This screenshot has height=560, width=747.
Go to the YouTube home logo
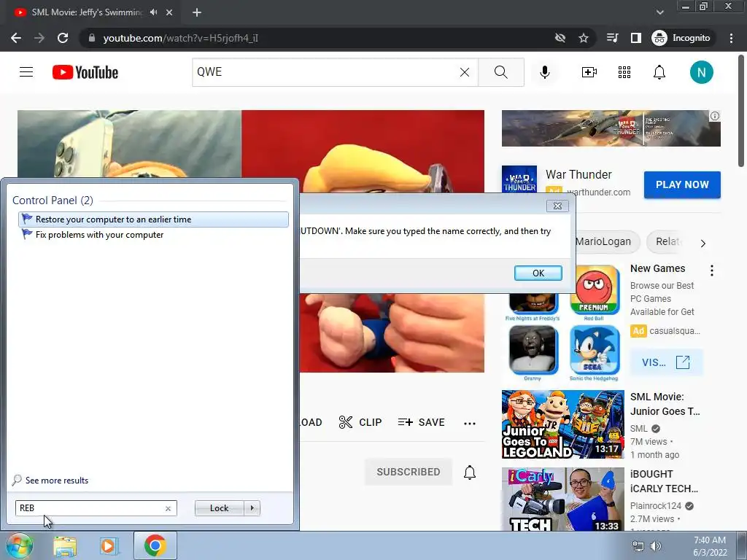(x=85, y=72)
